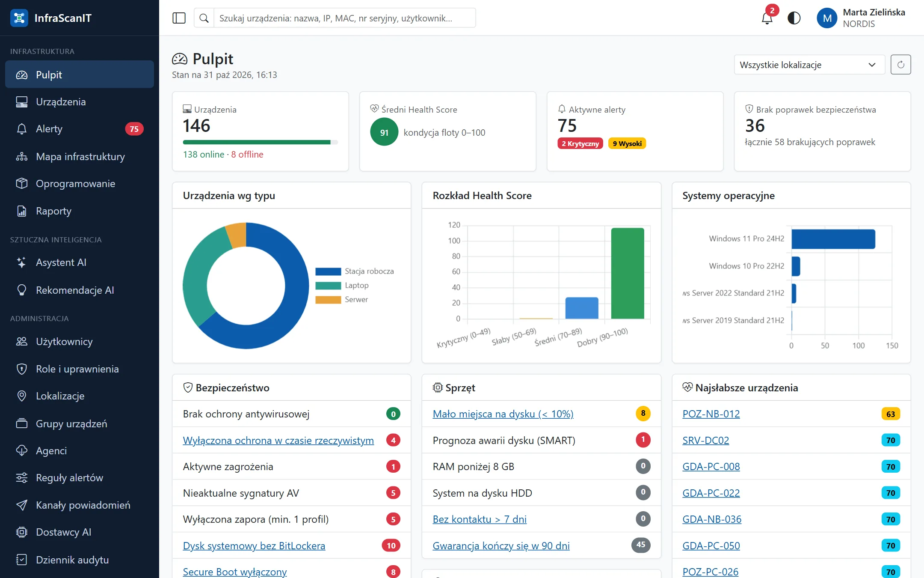Select Alerty in the sidebar

coord(80,129)
